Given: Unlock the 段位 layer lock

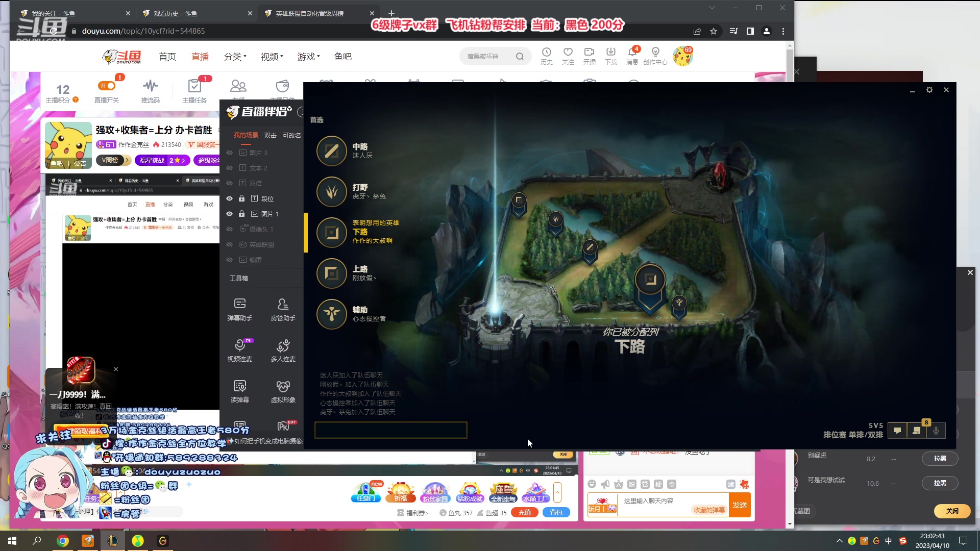Looking at the screenshot, I should tap(242, 198).
